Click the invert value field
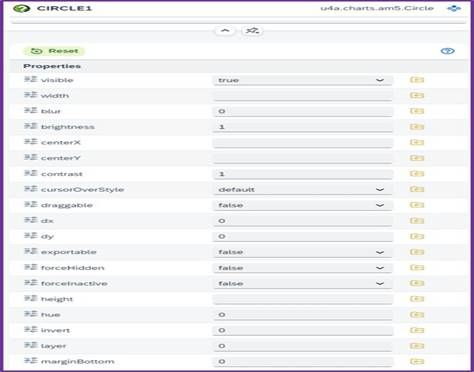This screenshot has height=372, width=474. [x=303, y=331]
